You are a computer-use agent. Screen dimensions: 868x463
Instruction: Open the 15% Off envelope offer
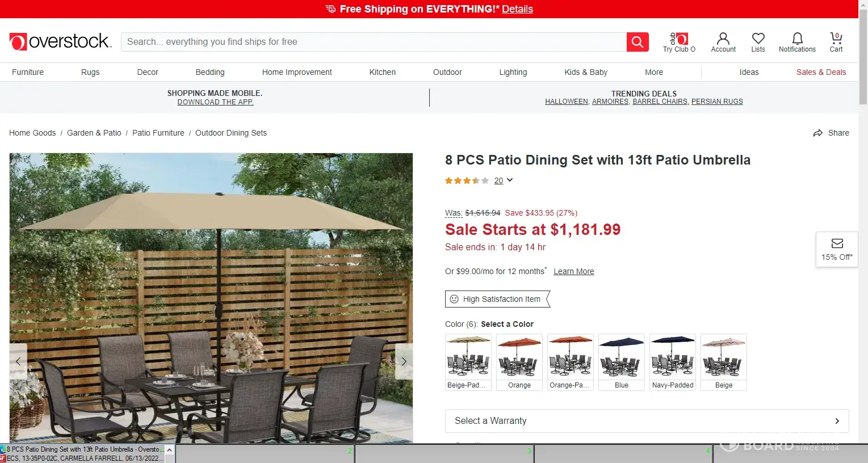837,250
